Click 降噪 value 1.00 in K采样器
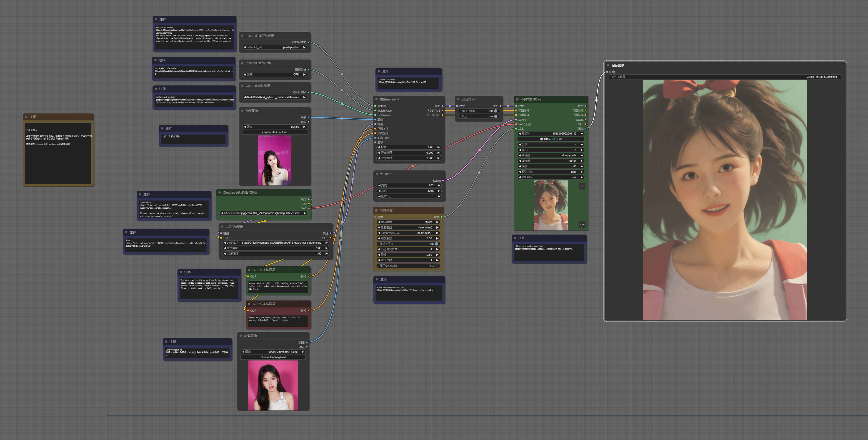The image size is (868, 440). click(x=550, y=166)
